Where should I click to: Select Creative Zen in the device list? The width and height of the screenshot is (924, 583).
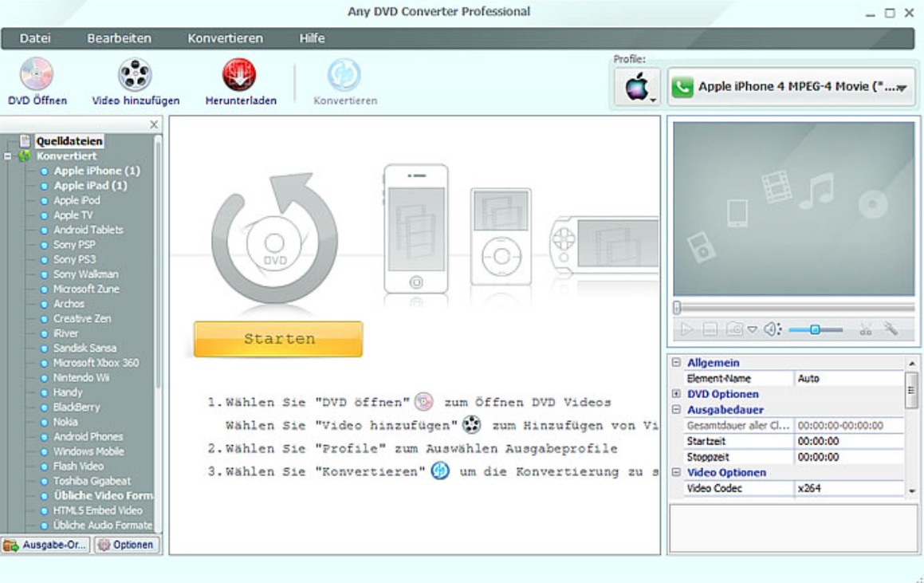[82, 318]
